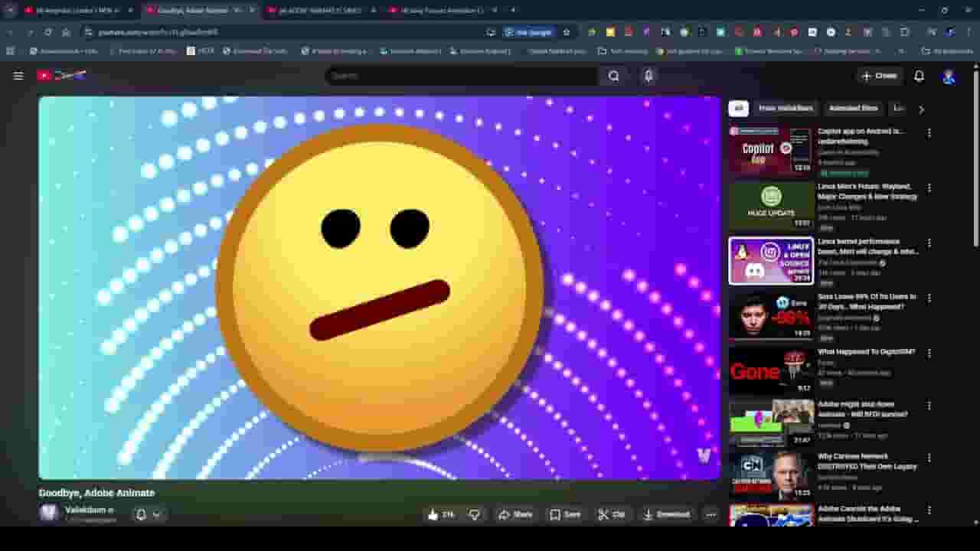Focus the YouTube search field
The image size is (980, 551).
462,76
